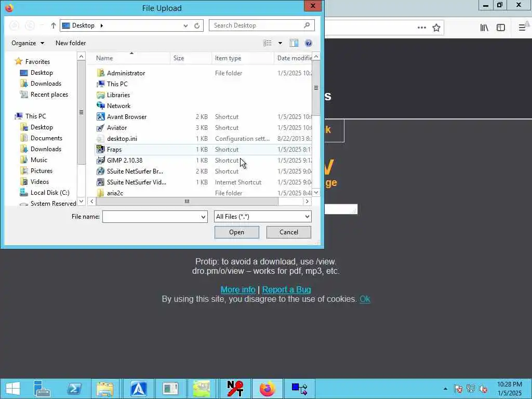Expand breadcrumb arrow after Desktop
This screenshot has width=532, height=399.
click(101, 25)
